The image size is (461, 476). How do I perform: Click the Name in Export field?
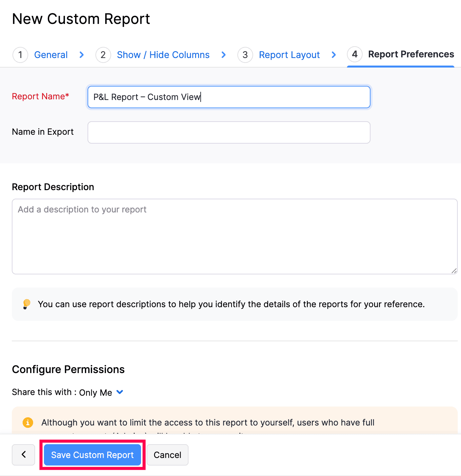229,132
